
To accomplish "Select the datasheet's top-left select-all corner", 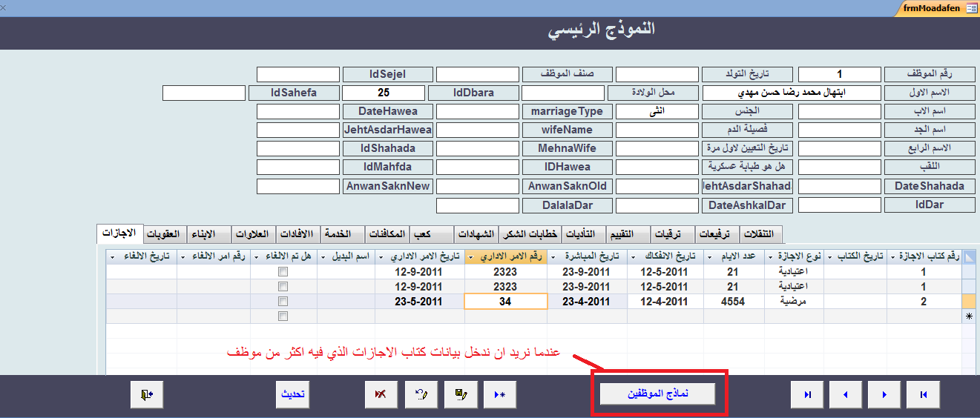I will point(970,256).
